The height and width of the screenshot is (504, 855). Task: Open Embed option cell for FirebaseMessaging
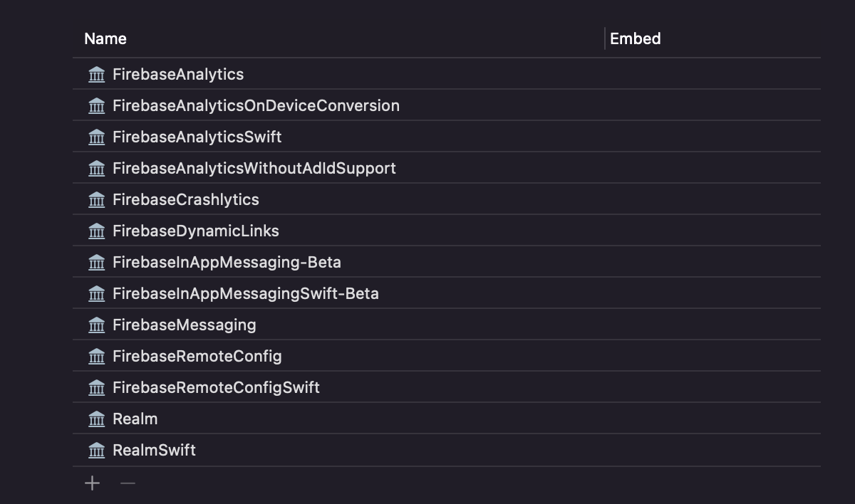[712, 325]
